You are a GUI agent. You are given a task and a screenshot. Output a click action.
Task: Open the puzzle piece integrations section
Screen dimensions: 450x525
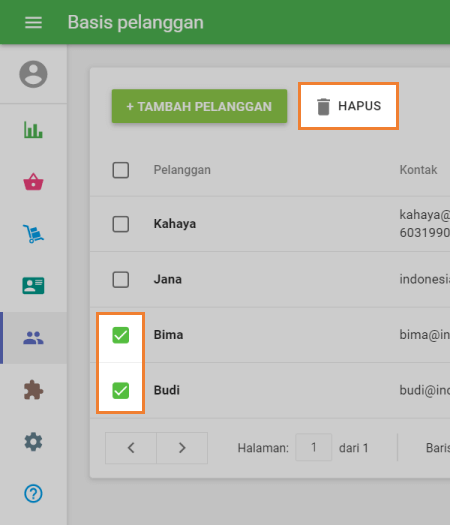(33, 390)
